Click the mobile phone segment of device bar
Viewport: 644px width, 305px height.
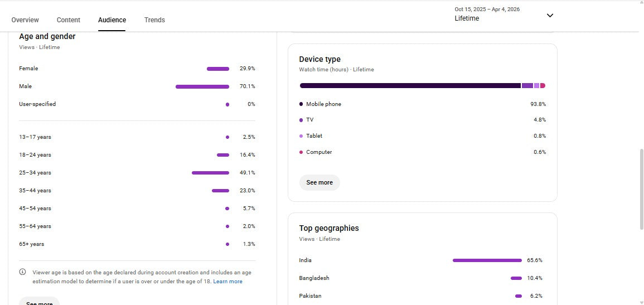[410, 86]
